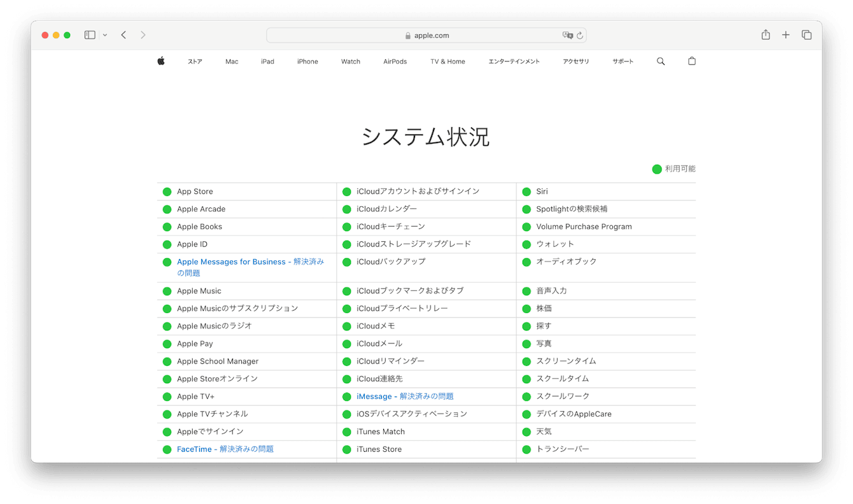Toggle the Safari sidebar icon
The width and height of the screenshot is (853, 504).
90,35
